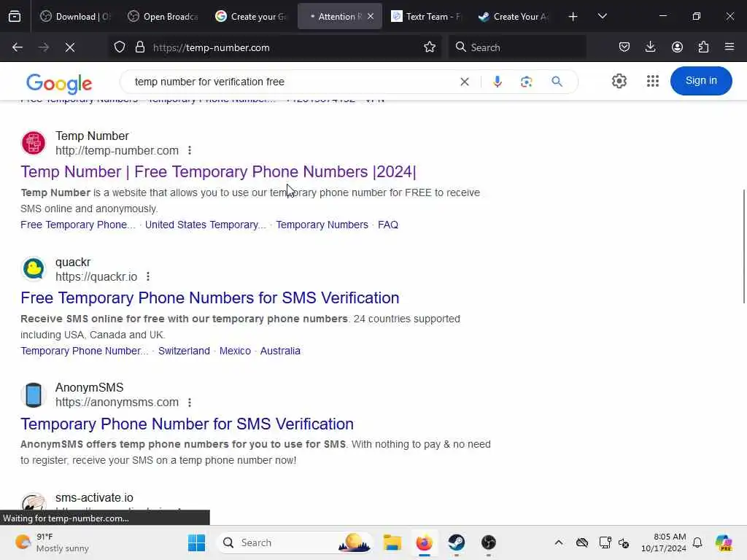
Task: Open Firefox View icon in the tab bar
Action: click(x=15, y=16)
